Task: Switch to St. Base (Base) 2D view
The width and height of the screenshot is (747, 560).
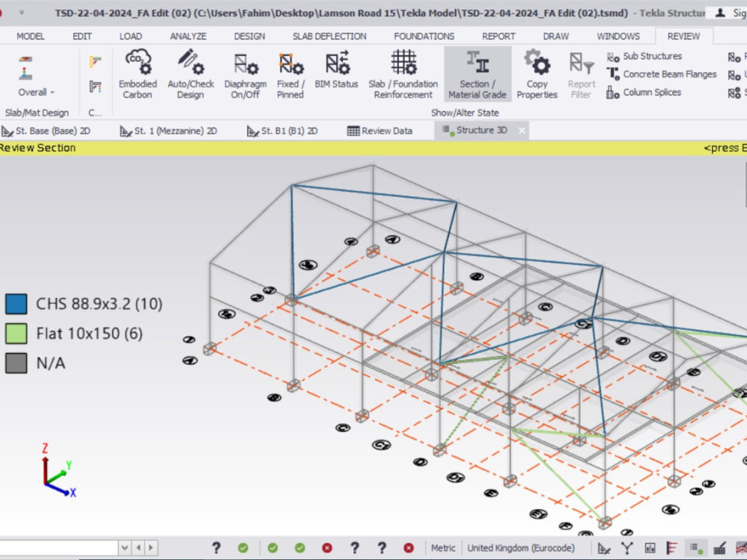Action: click(46, 131)
